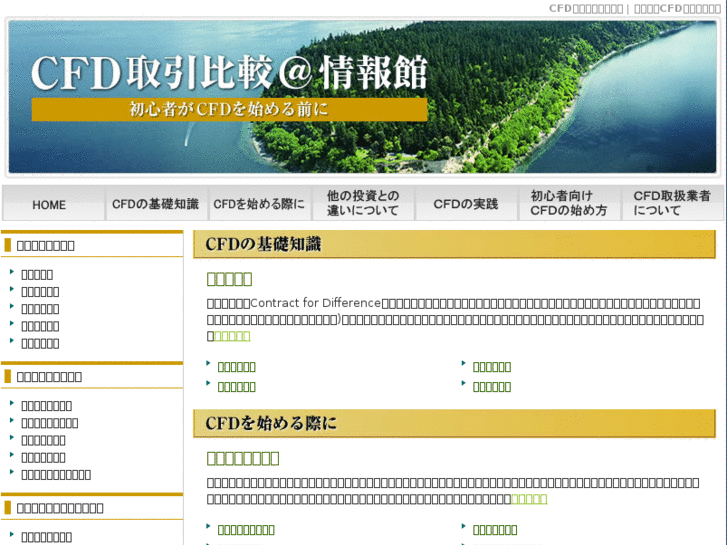Screen dimensions: 727x545
Task: Follow the light-green link ending the Contract for Difference paragraph
Action: pos(232,336)
